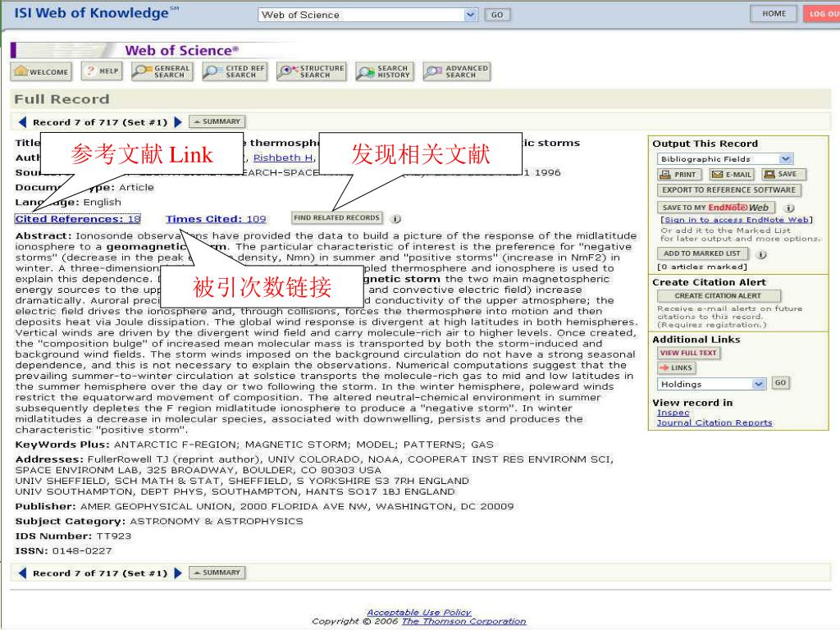
Task: Click SAVE TO MY EndNote Web
Action: point(715,208)
